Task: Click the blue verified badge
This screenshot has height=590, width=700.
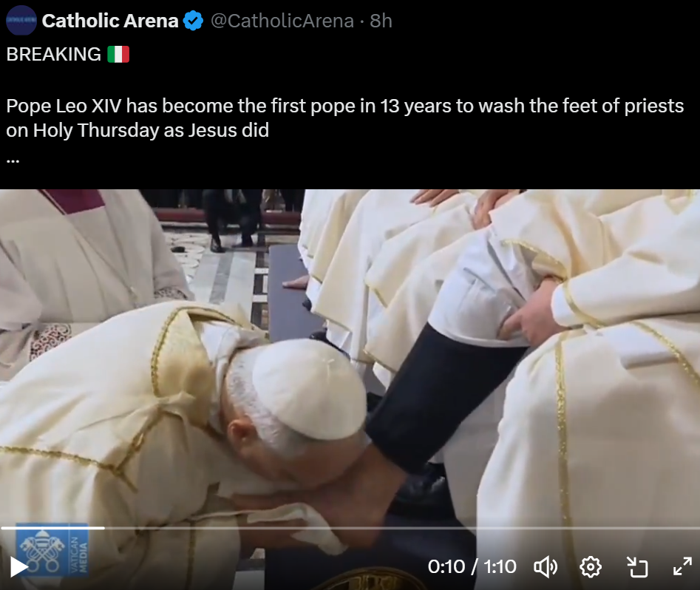Action: click(x=193, y=21)
